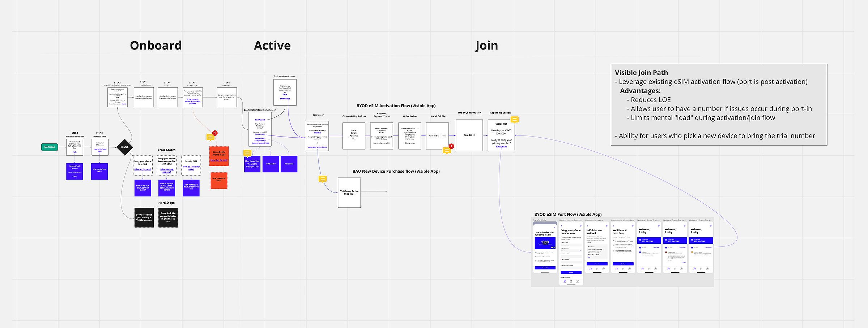Viewport: 868px width, 328px height.
Task: Select the black YES/NO decision diamond
Action: point(125,147)
